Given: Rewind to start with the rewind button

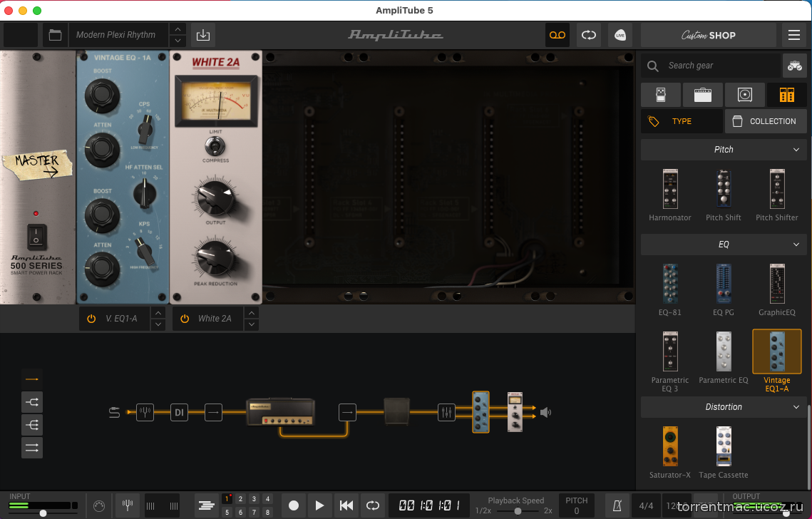Looking at the screenshot, I should (346, 505).
